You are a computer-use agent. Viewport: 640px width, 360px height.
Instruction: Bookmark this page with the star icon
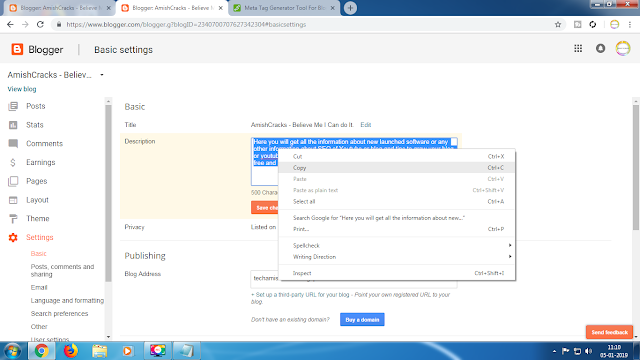[558, 24]
